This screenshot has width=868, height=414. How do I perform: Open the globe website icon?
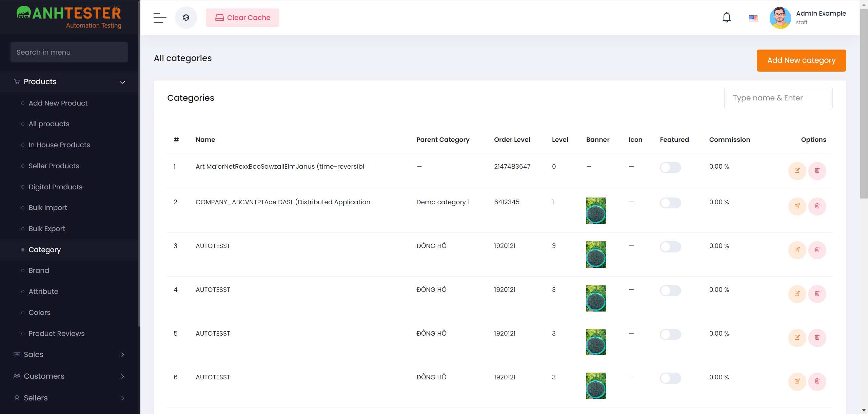point(186,18)
